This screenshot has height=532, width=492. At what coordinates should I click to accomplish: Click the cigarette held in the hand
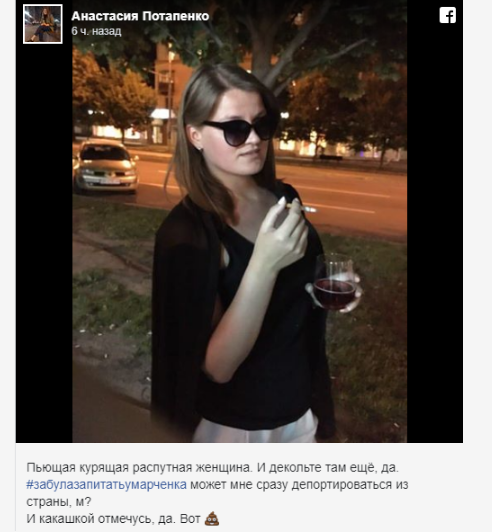pos(302,208)
